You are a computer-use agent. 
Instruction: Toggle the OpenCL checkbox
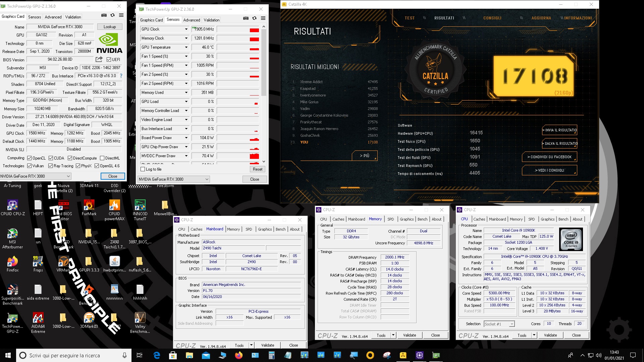(30, 158)
